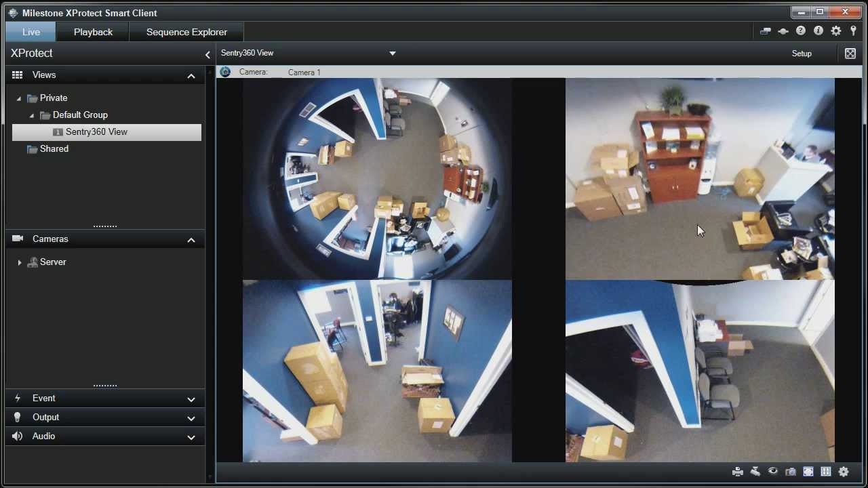Collapse the Cameras pane chevron
The image size is (868, 488).
click(191, 240)
